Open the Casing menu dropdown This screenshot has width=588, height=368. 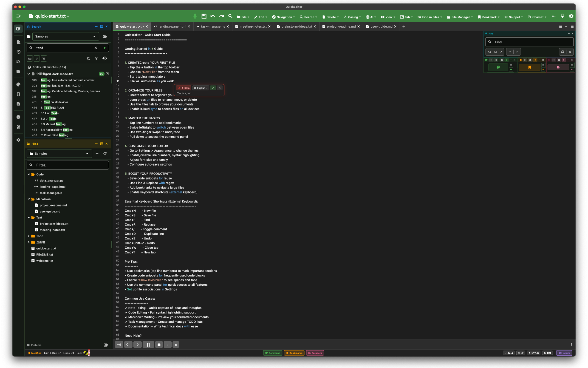coord(352,17)
